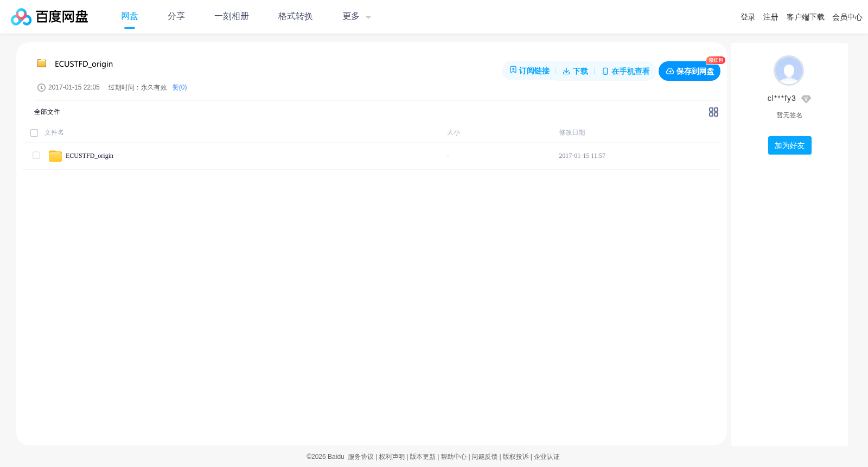Open 版本更新 footer link
Screen dimensions: 868x467
tap(423, 457)
